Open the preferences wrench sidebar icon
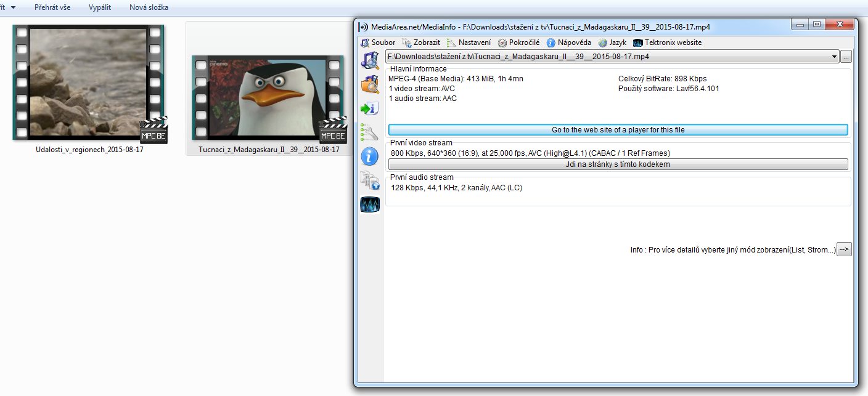 click(370, 132)
